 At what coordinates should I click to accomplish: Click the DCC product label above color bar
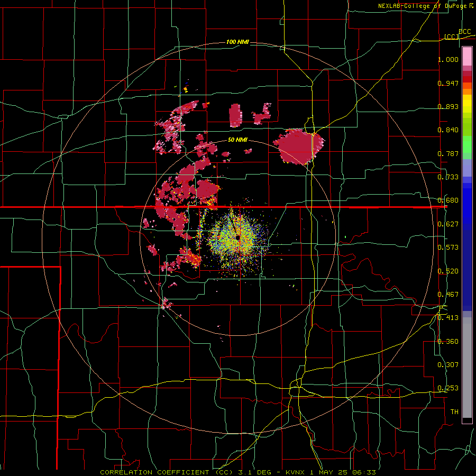pos(464,32)
